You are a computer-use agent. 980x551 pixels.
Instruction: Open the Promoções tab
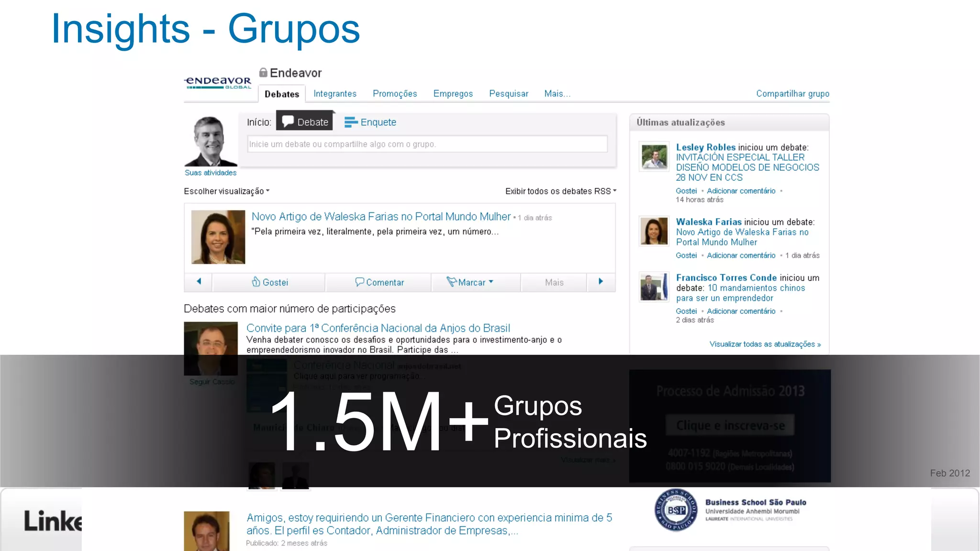395,94
